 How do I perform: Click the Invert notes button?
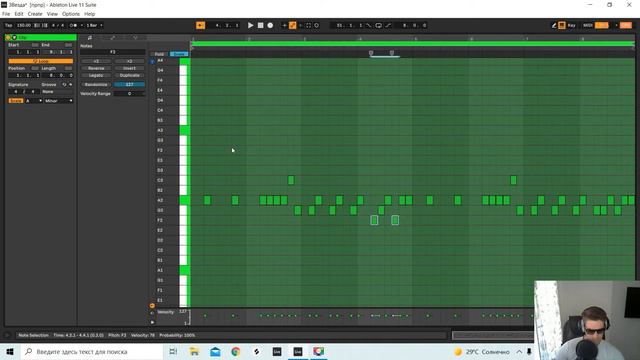tap(129, 68)
